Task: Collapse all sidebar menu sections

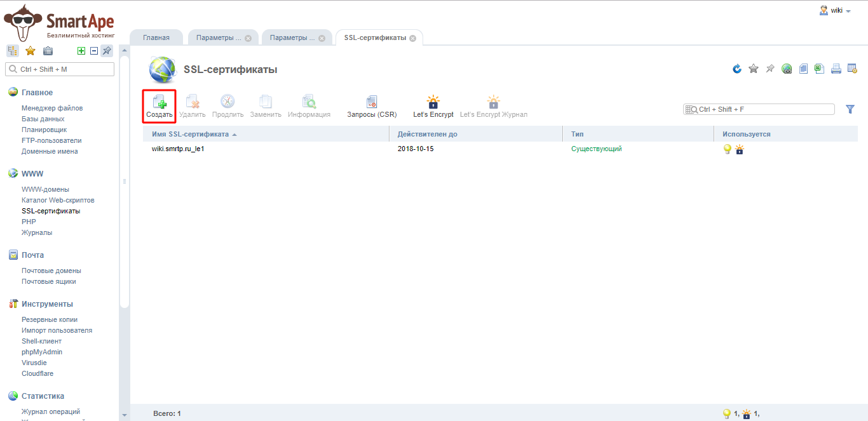Action: [93, 51]
